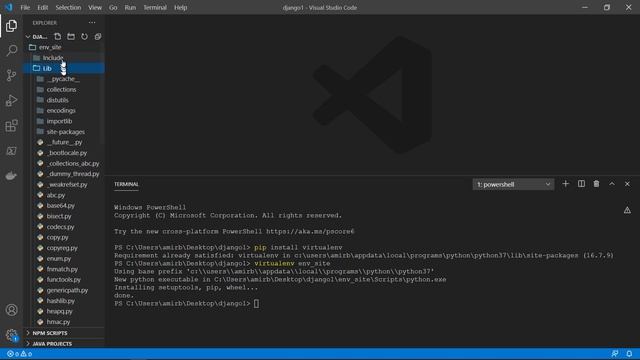Image resolution: width=640 pixels, height=360 pixels.
Task: Open the Terminal menu
Action: [x=155, y=7]
